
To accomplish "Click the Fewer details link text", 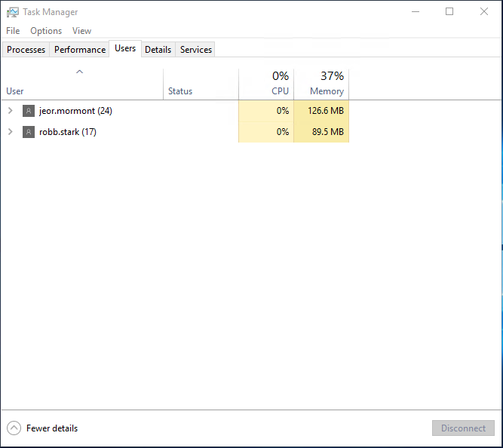I will pyautogui.click(x=52, y=428).
